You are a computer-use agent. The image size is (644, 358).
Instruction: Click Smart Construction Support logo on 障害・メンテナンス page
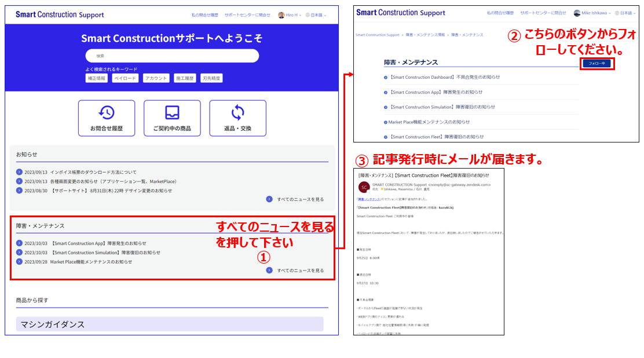click(401, 13)
